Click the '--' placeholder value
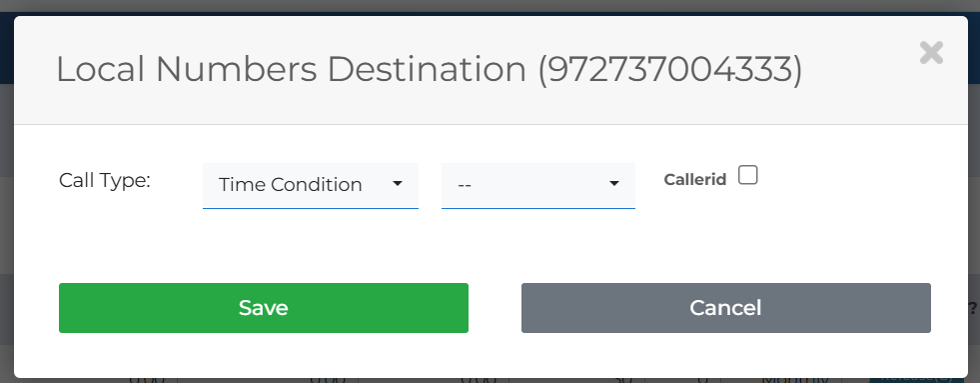980x383 pixels. pos(465,185)
